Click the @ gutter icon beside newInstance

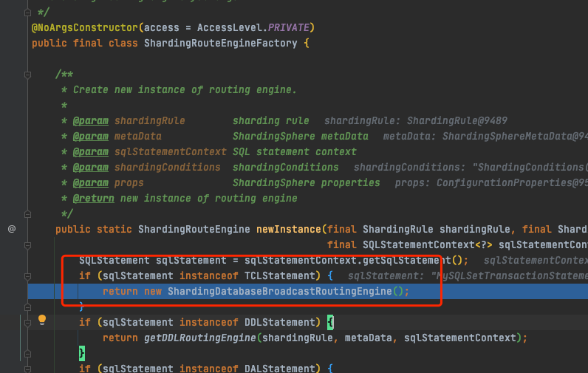coord(12,229)
